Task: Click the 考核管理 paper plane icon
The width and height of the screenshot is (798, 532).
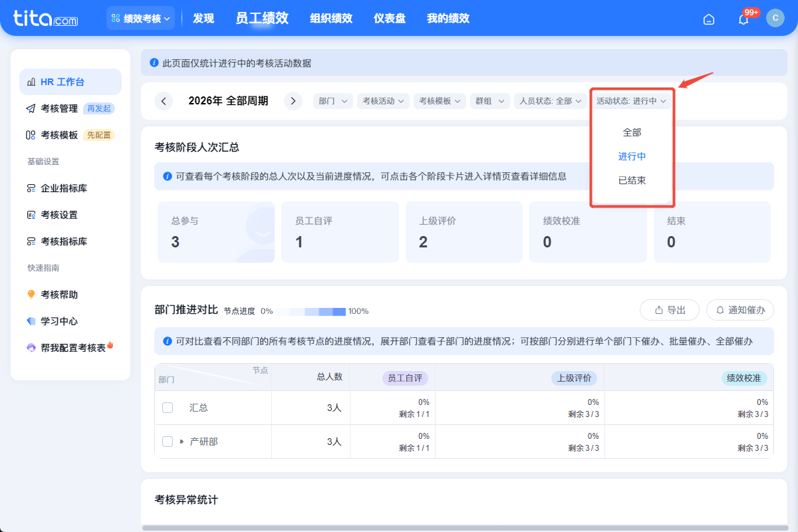Action: 31,108
